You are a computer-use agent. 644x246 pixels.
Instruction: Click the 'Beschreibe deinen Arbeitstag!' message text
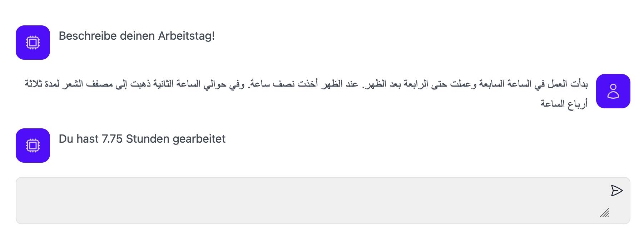(x=137, y=36)
